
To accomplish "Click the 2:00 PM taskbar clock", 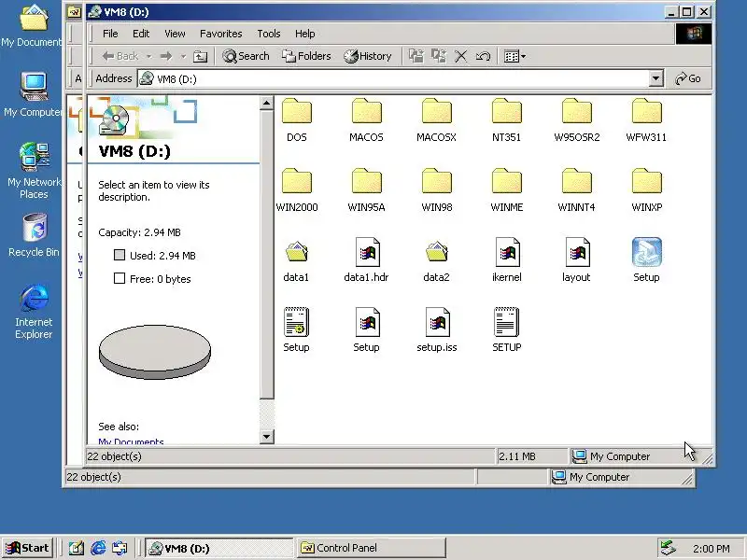I will coord(712,549).
